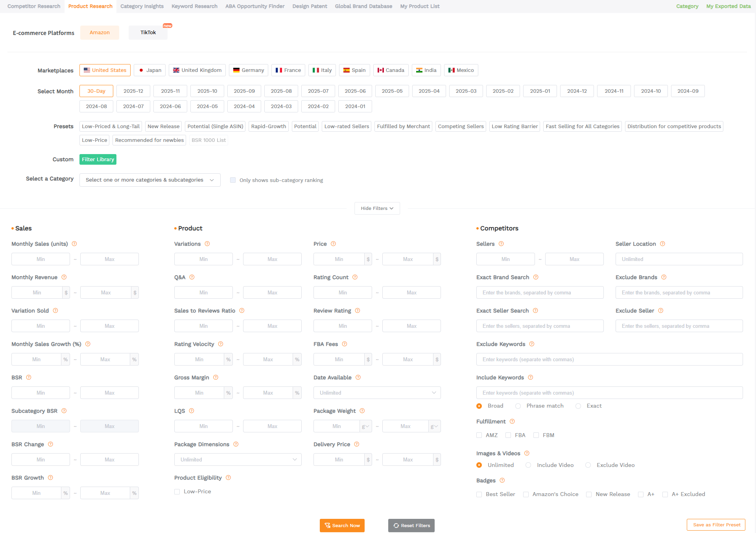Open the category selection dropdown

click(x=150, y=180)
